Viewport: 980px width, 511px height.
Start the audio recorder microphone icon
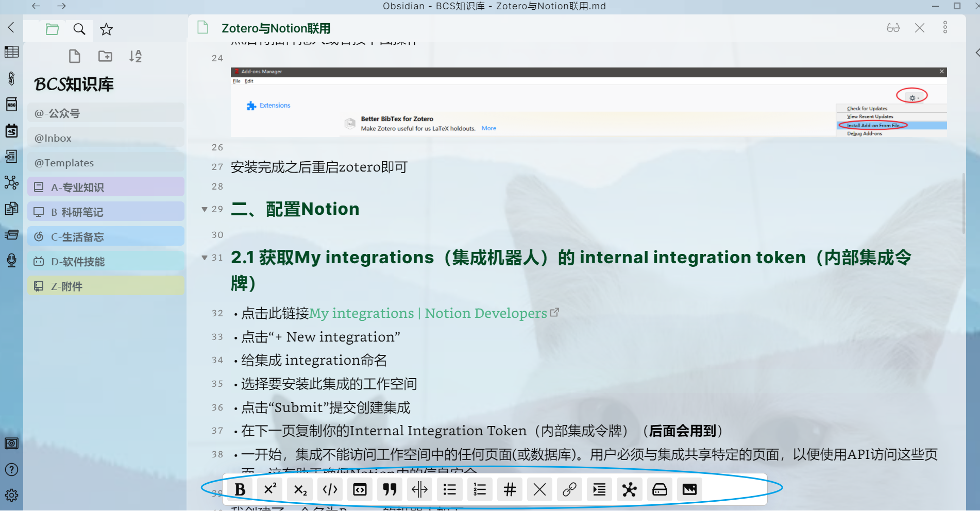(x=11, y=261)
